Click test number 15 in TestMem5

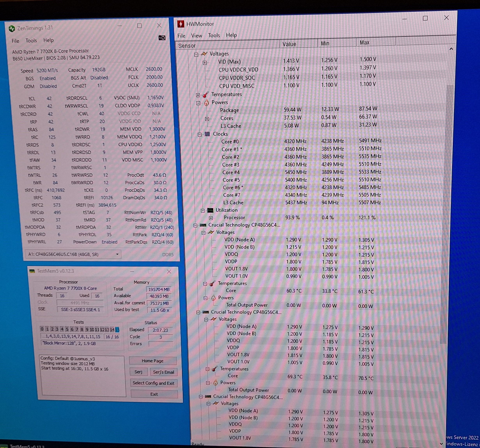(117, 329)
